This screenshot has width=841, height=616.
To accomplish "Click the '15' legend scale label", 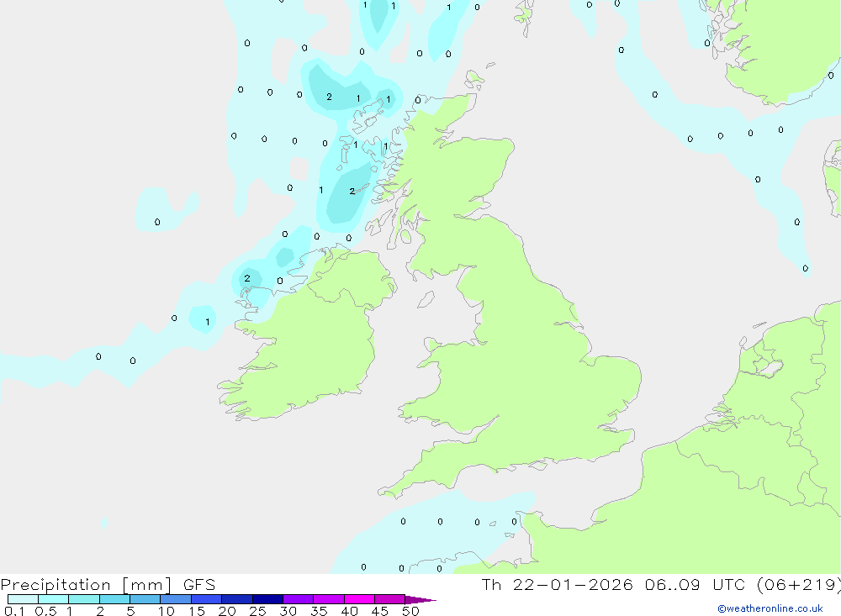I will coord(196,611).
